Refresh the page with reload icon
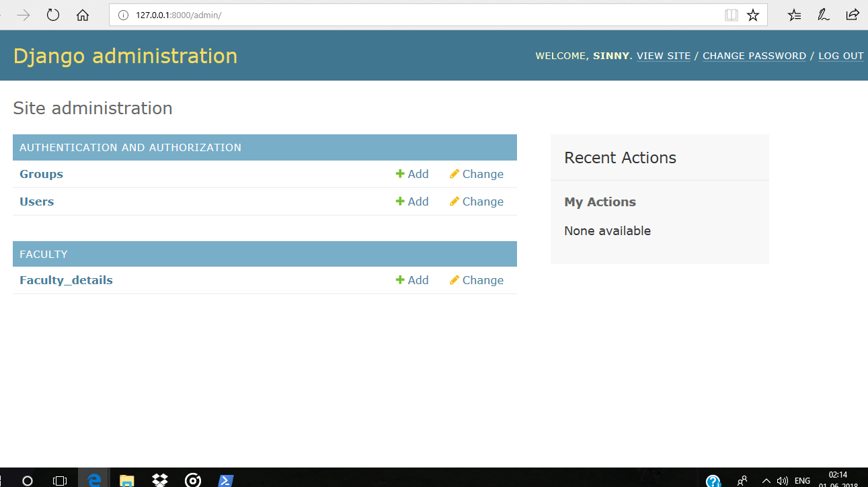Viewport: 868px width, 487px height. tap(53, 15)
